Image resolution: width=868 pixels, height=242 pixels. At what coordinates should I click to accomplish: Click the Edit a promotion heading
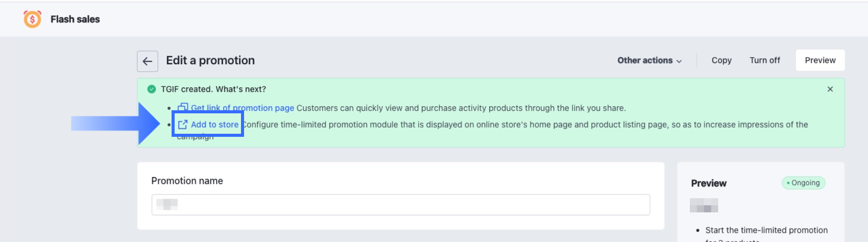(x=210, y=60)
